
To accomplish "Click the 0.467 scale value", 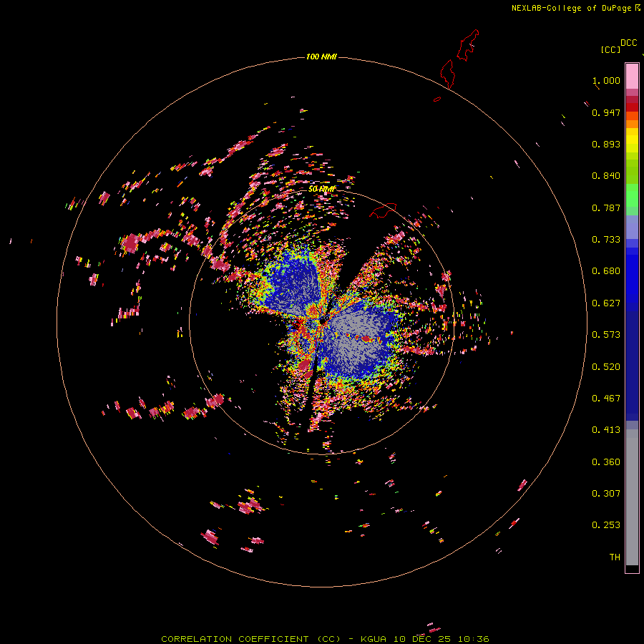I will (606, 399).
